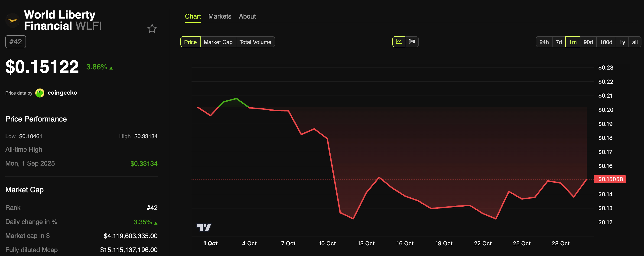Switch to line chart view icon
Screen dimensions: 644x256
tap(399, 42)
